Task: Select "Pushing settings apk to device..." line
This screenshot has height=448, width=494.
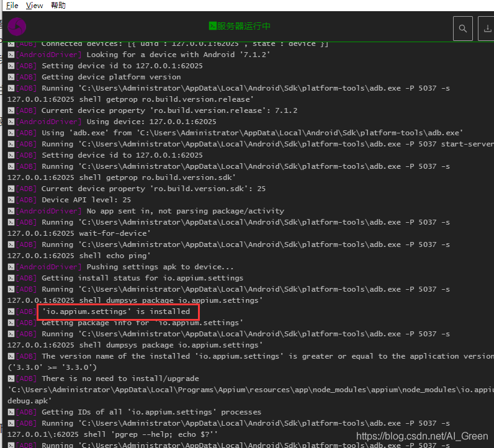Action: coord(160,267)
